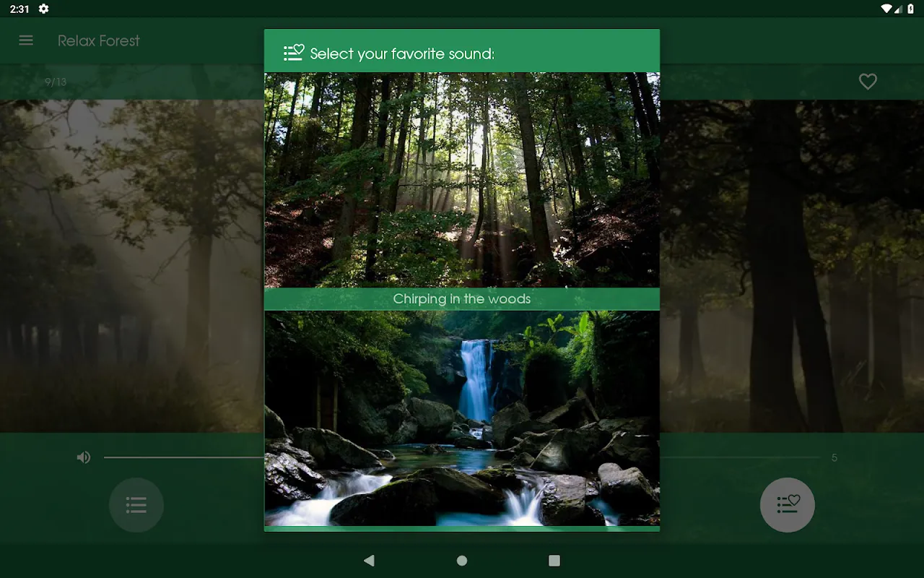924x578 pixels.
Task: Tap the Android back button
Action: pyautogui.click(x=370, y=561)
